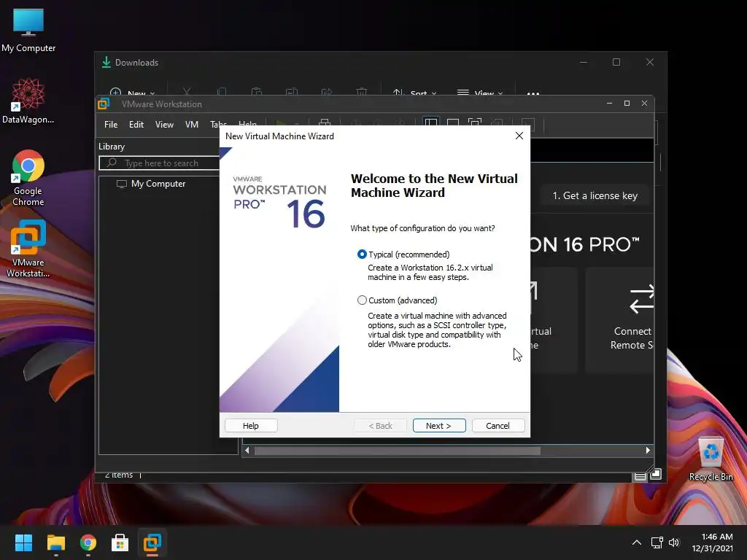Screen dimensions: 747x560
Task: Open the File menu in VMware Workstation
Action: 111,124
